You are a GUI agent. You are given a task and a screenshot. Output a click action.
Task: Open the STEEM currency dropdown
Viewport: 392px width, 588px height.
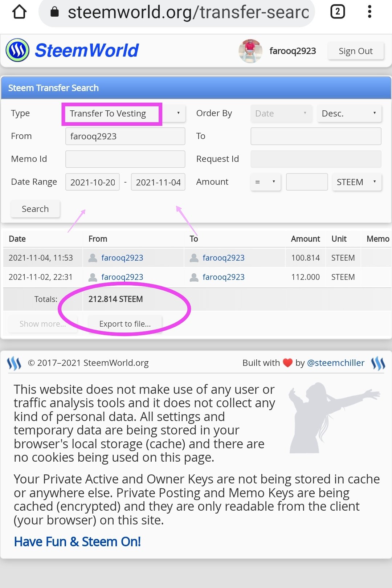357,182
